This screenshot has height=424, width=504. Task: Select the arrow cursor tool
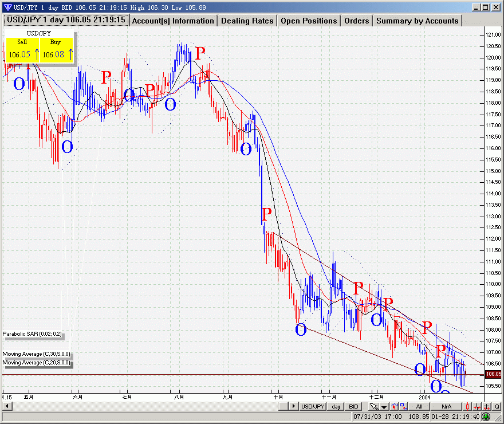pos(374,406)
